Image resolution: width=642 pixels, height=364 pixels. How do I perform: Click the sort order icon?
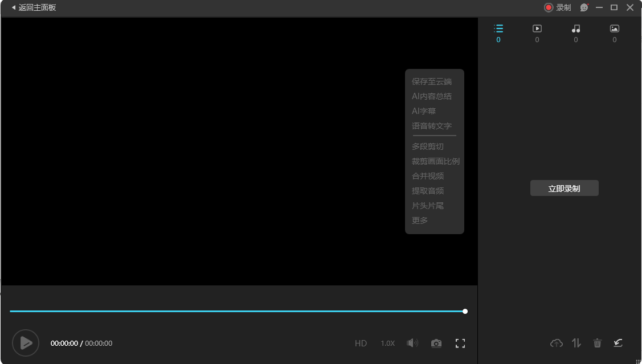pos(576,343)
